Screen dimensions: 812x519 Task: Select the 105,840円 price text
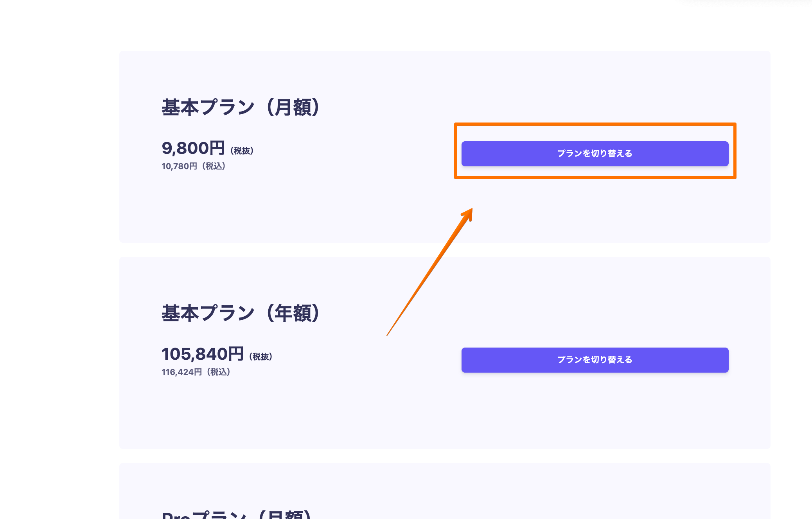point(203,354)
